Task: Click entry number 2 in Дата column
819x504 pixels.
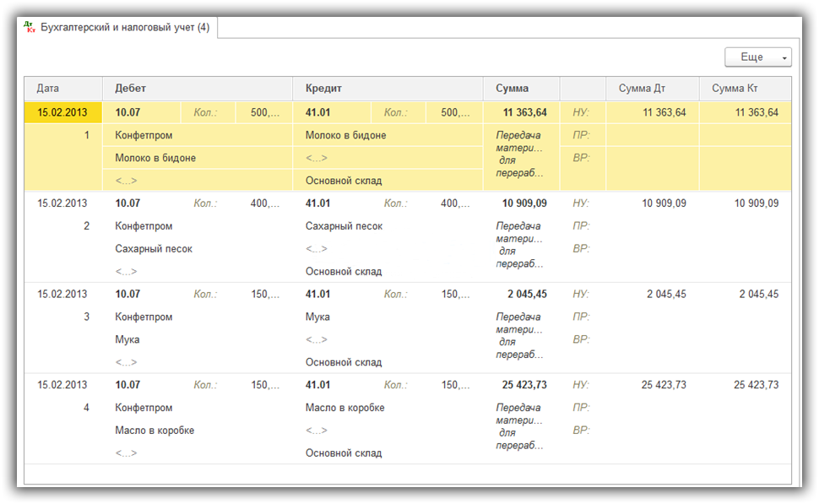Action: point(86,226)
